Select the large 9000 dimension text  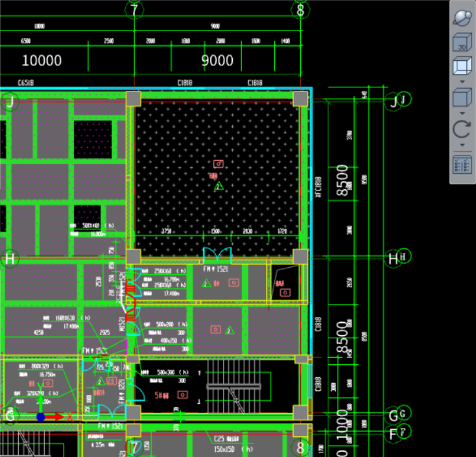(x=217, y=60)
